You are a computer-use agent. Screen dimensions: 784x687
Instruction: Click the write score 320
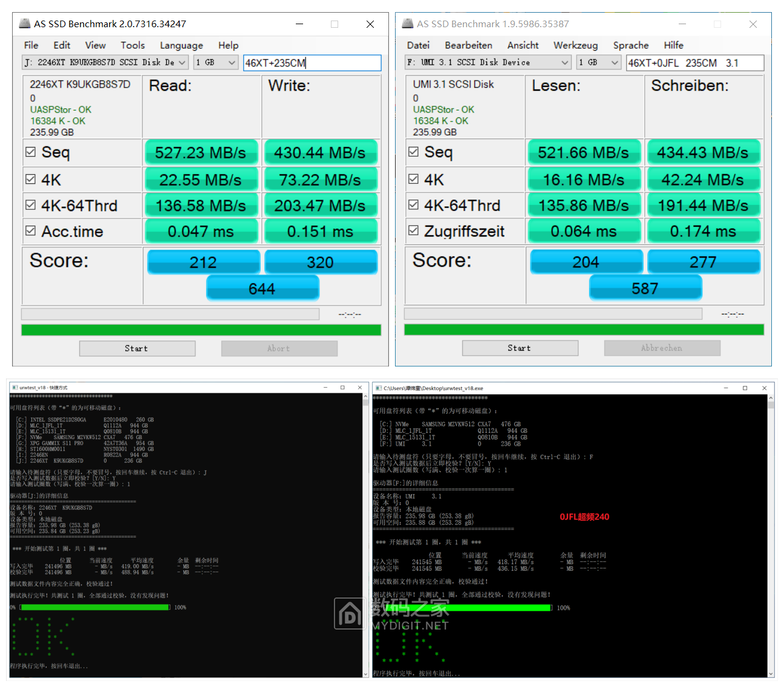pyautogui.click(x=321, y=262)
